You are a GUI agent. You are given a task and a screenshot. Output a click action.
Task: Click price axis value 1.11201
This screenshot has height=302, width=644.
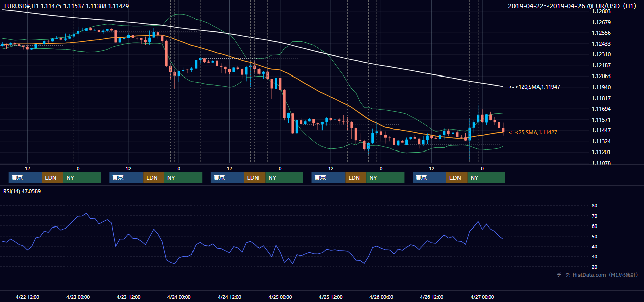coord(602,152)
